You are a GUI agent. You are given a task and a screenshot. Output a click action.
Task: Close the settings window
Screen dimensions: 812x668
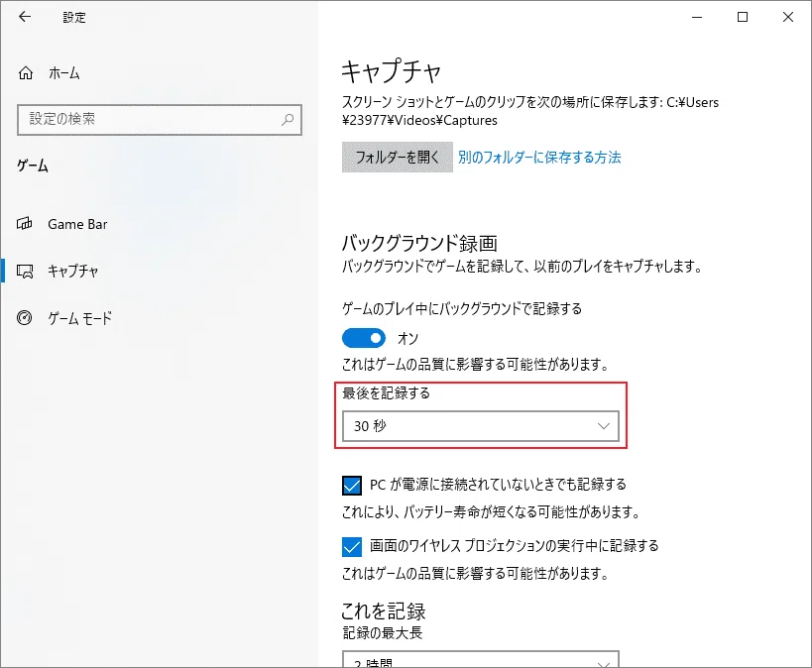788,17
